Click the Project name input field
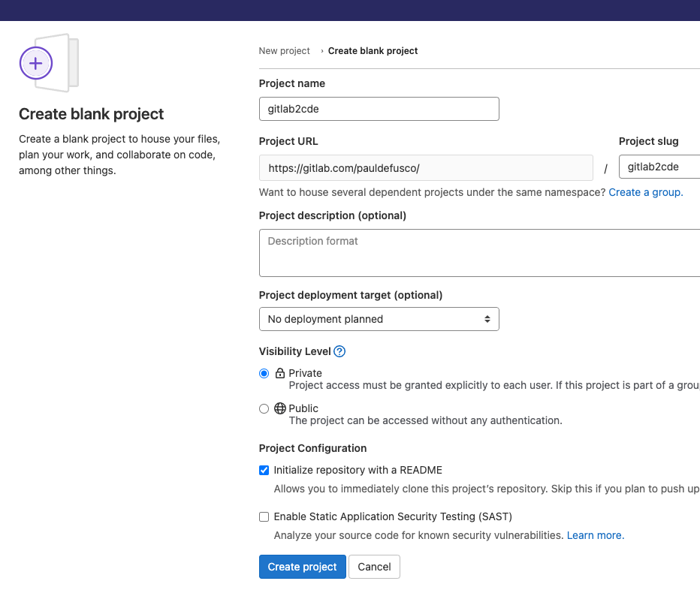The image size is (700, 593). (379, 109)
